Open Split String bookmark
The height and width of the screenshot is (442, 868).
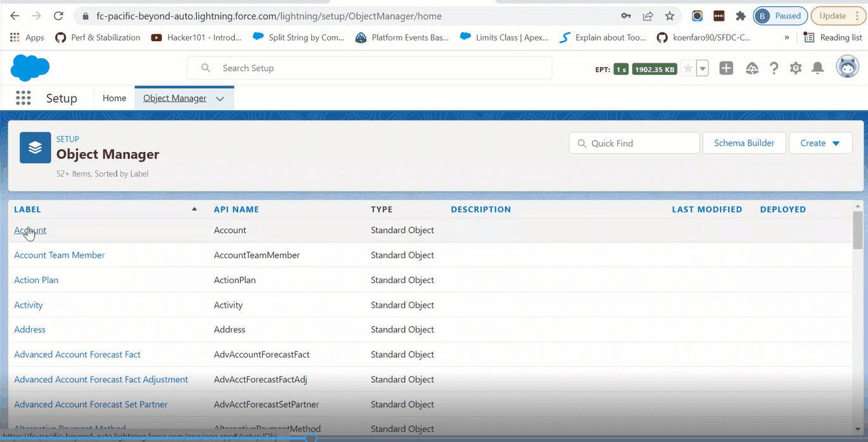pyautogui.click(x=298, y=37)
